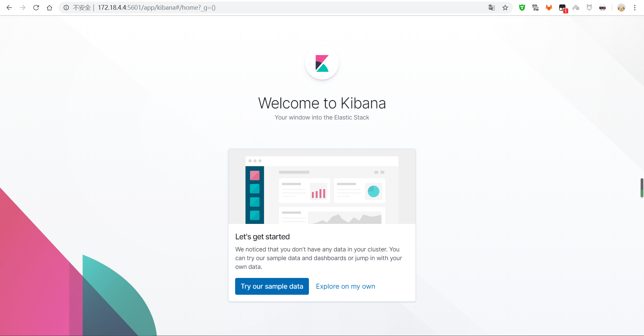The image size is (644, 336).
Task: Open the GitLab fox extension
Action: (x=549, y=7)
